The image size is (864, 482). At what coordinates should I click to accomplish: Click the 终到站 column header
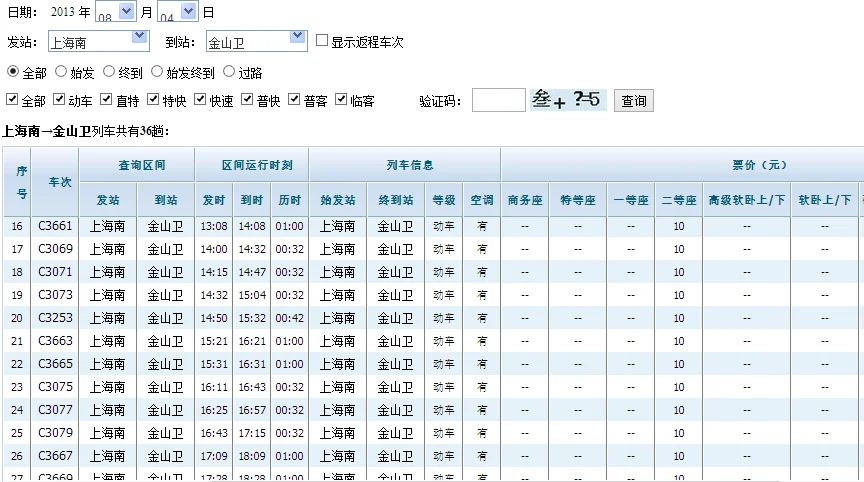396,200
